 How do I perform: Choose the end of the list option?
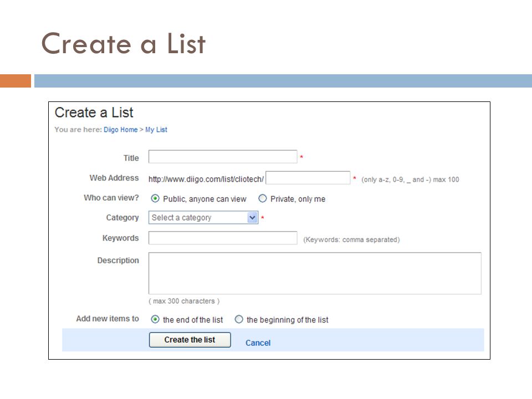[x=155, y=319]
